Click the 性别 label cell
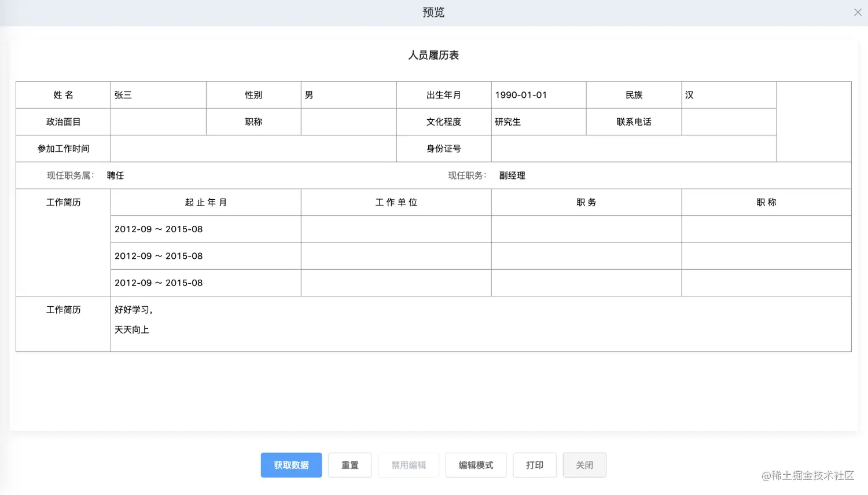This screenshot has width=868, height=495. (253, 95)
